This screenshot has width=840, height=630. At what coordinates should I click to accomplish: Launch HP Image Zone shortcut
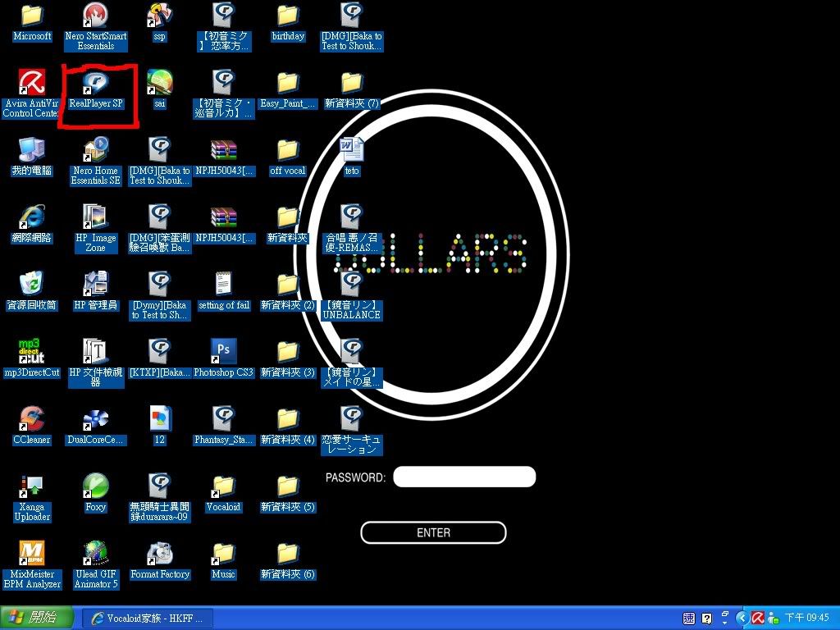click(x=96, y=228)
